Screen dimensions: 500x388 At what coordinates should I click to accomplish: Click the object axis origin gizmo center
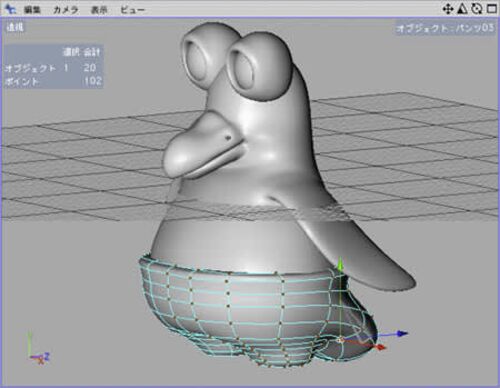click(340, 340)
